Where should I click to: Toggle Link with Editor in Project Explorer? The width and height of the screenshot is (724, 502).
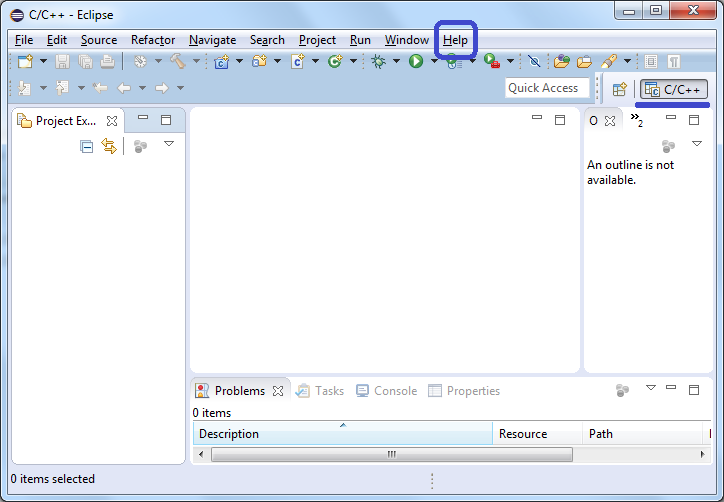click(x=109, y=146)
